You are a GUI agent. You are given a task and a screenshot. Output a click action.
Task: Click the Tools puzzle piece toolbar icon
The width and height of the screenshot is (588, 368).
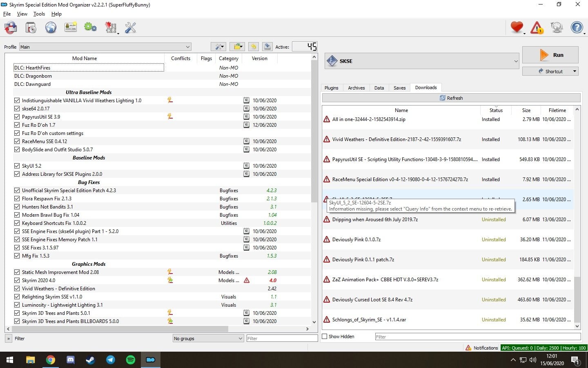coord(110,28)
